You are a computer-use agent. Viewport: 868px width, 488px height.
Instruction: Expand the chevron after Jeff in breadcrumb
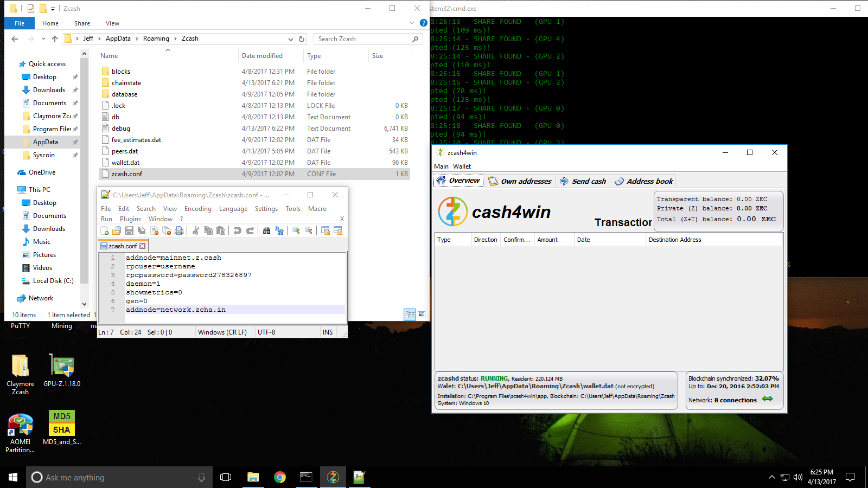(99, 38)
